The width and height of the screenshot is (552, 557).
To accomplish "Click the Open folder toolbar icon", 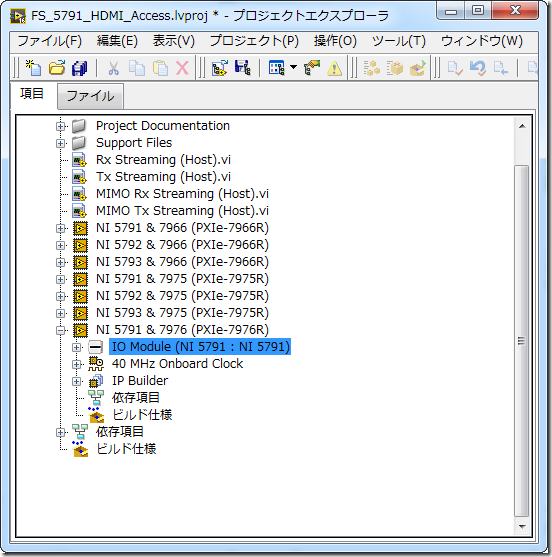I will click(57, 67).
